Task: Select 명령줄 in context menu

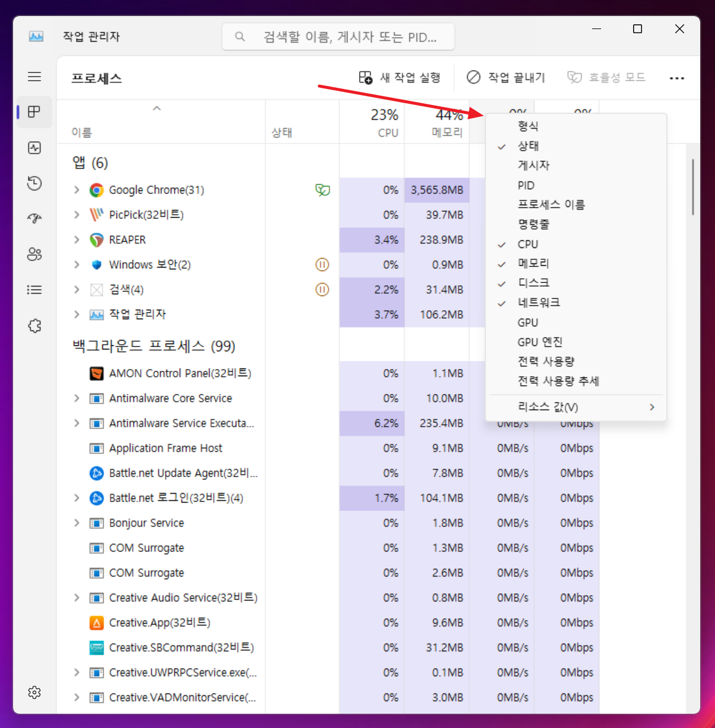Action: 576,224
